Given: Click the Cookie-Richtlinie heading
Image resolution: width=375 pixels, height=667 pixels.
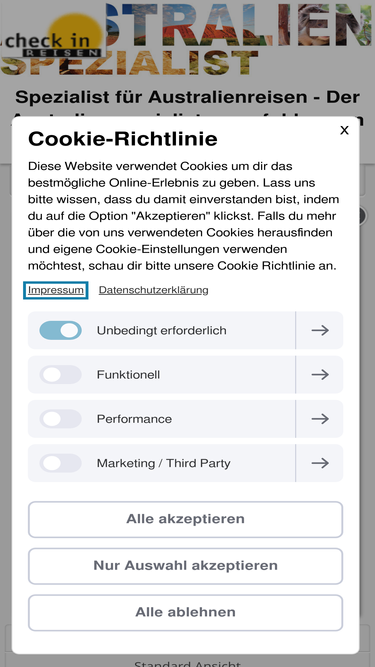Looking at the screenshot, I should pos(123,139).
